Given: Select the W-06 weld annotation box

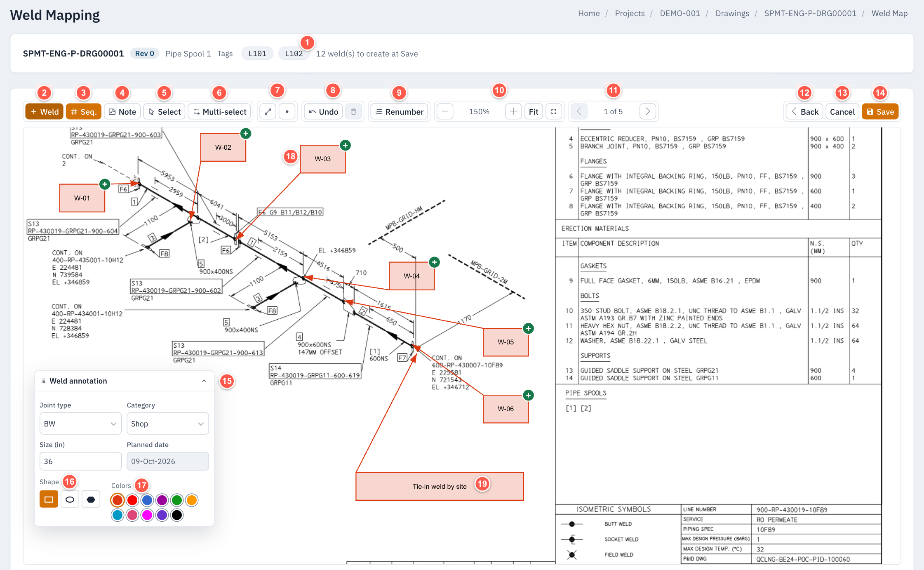Looking at the screenshot, I should pos(505,409).
